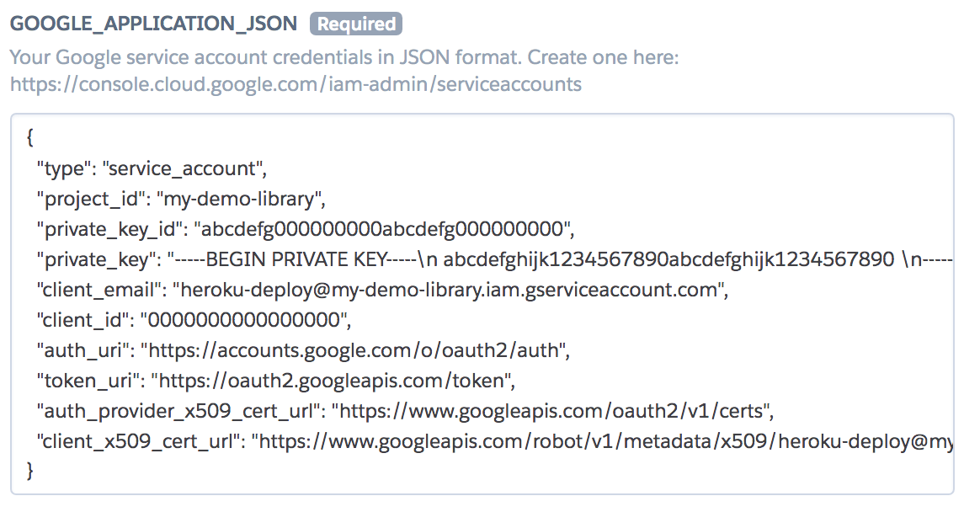Click the oauth2/v1/certs URL value

point(550,411)
